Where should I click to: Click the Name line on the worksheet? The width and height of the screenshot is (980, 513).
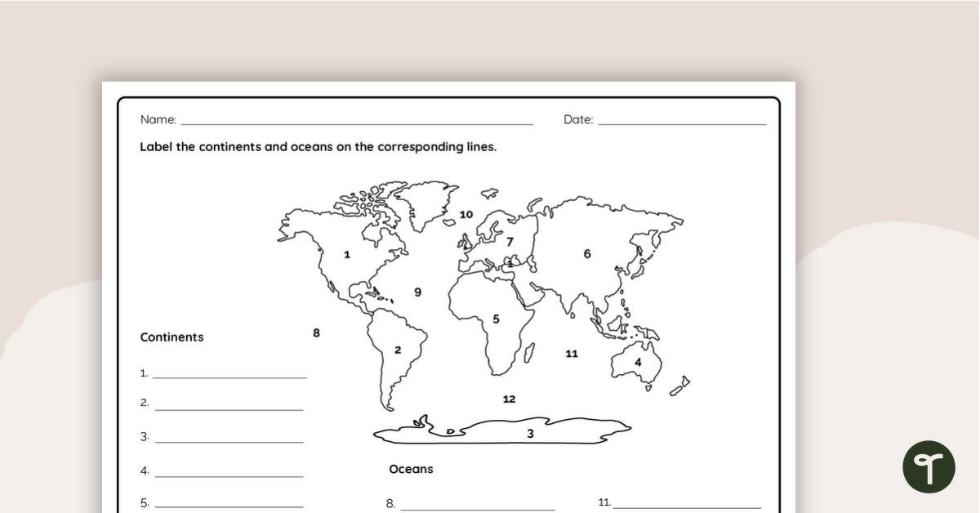(357, 124)
